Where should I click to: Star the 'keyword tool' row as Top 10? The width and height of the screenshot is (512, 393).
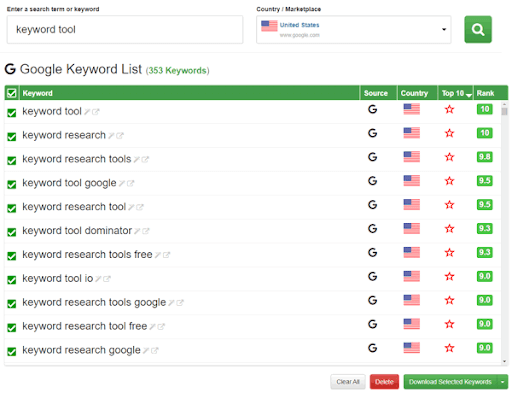tap(449, 109)
